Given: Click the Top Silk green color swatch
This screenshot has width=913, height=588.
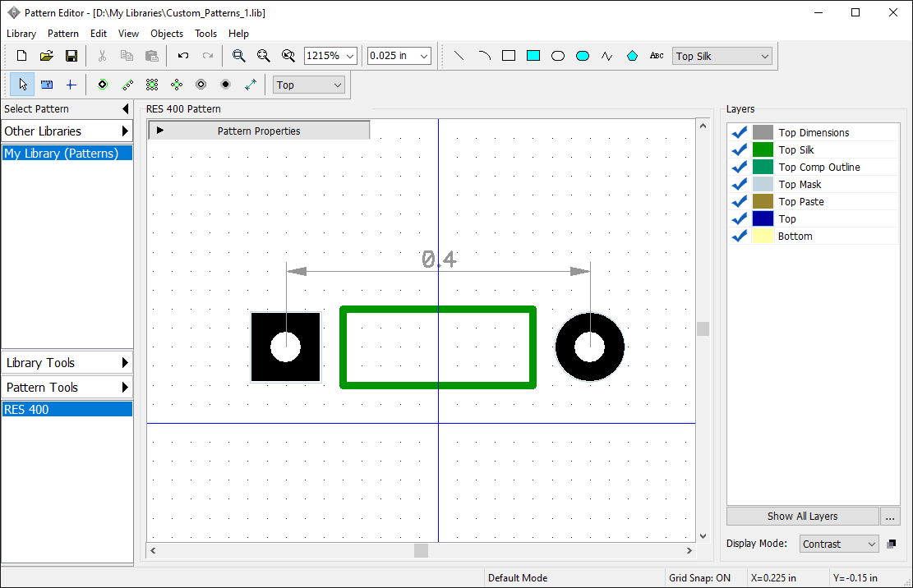Looking at the screenshot, I should tap(763, 150).
